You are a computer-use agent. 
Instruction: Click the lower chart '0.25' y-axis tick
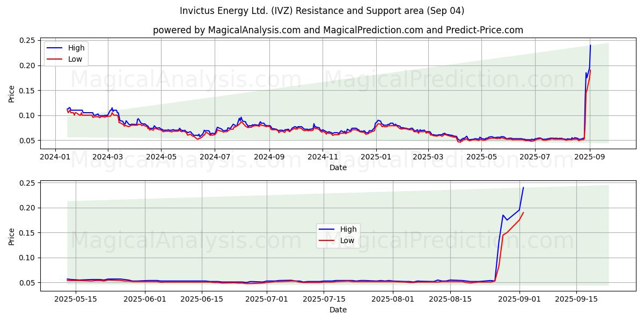click(28, 183)
